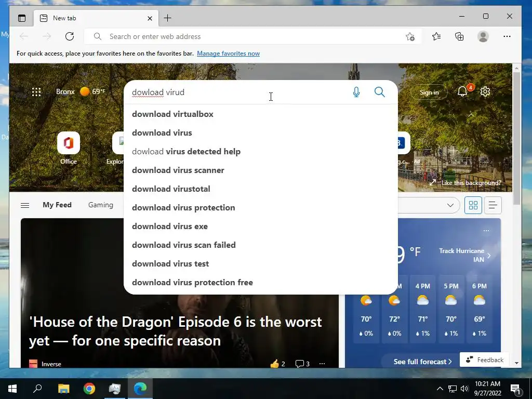Open page settings gear icon
Viewport: 532px width, 399px height.
(485, 91)
